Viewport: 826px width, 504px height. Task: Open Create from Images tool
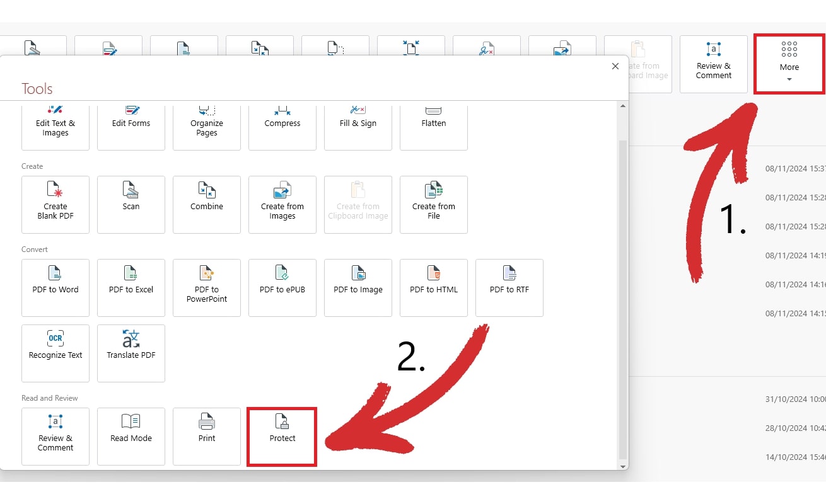(x=282, y=204)
